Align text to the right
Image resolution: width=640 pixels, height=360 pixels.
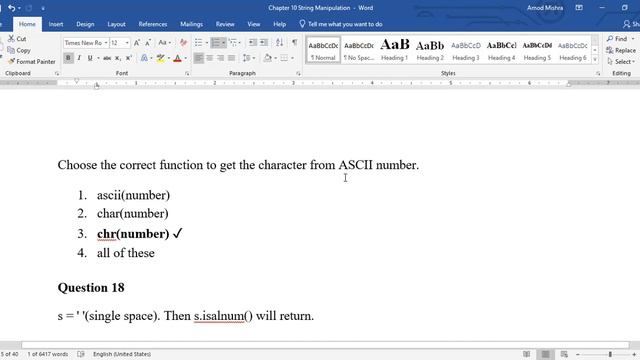pos(220,58)
